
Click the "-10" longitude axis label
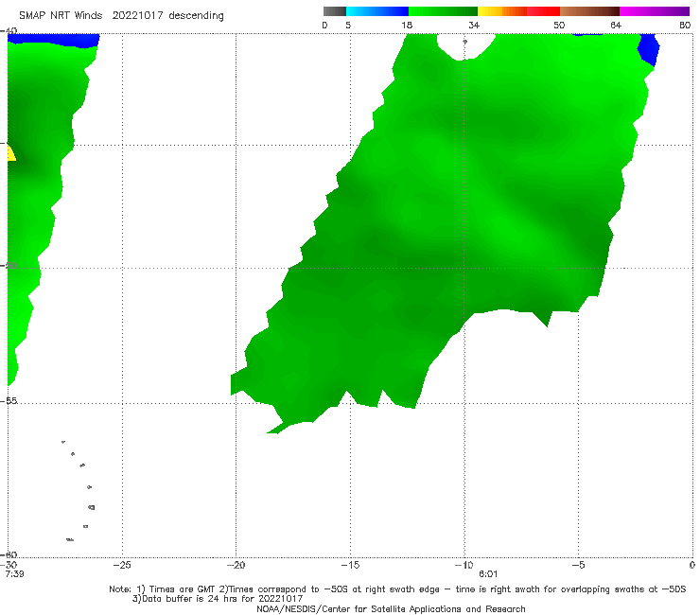coord(464,565)
